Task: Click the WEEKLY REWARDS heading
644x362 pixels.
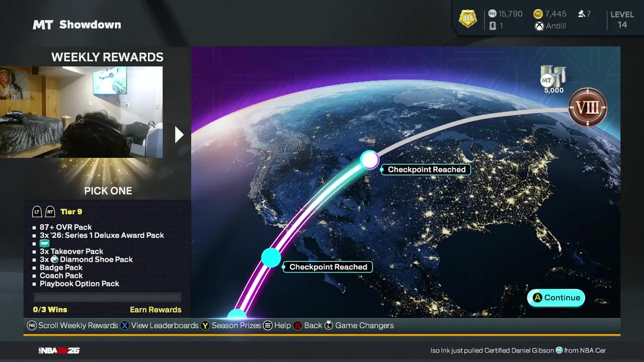Action: [x=107, y=57]
